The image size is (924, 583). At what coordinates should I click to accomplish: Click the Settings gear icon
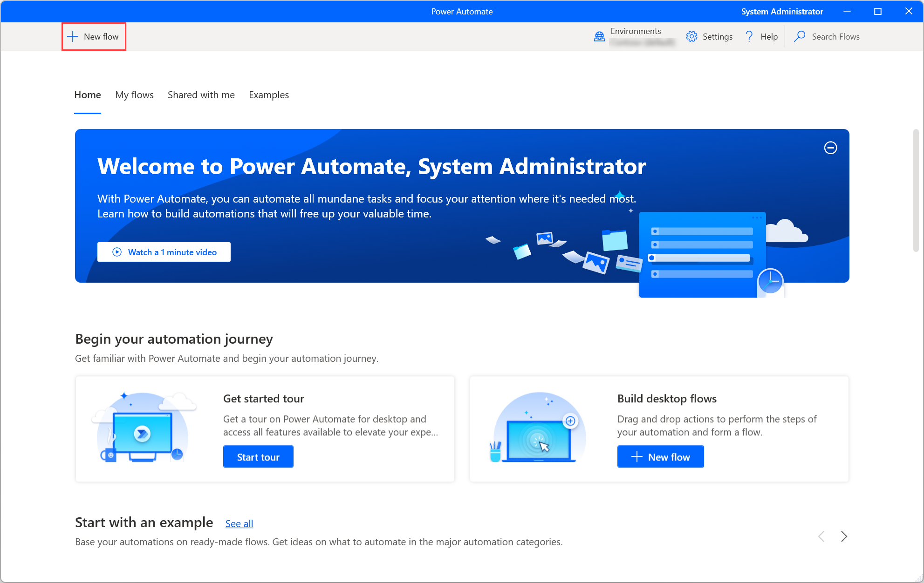691,37
